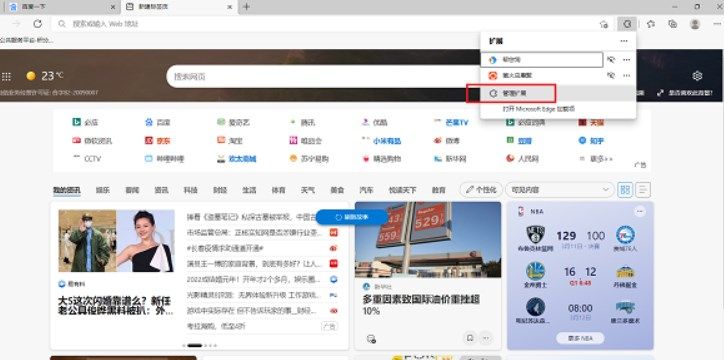724x360 pixels.
Task: Click the 个性化 personalize button
Action: (x=481, y=190)
